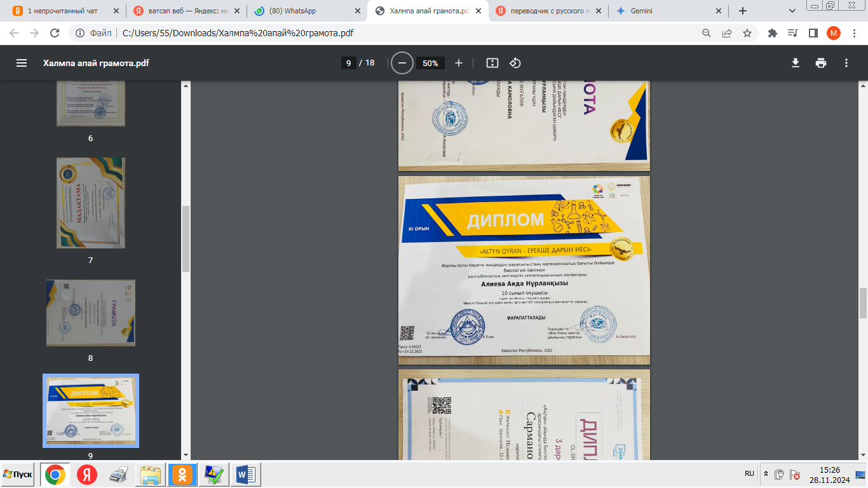This screenshot has height=488, width=868.
Task: Toggle the browser side panel
Action: tap(813, 33)
